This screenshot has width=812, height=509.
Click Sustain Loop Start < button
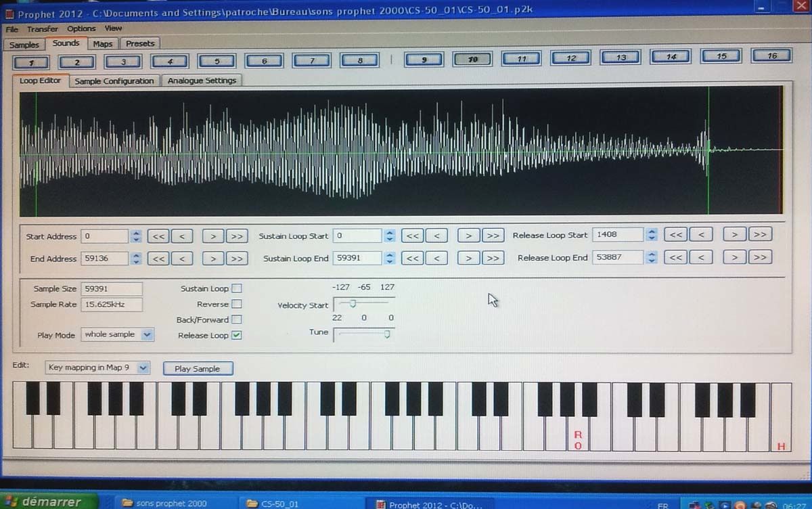(436, 236)
